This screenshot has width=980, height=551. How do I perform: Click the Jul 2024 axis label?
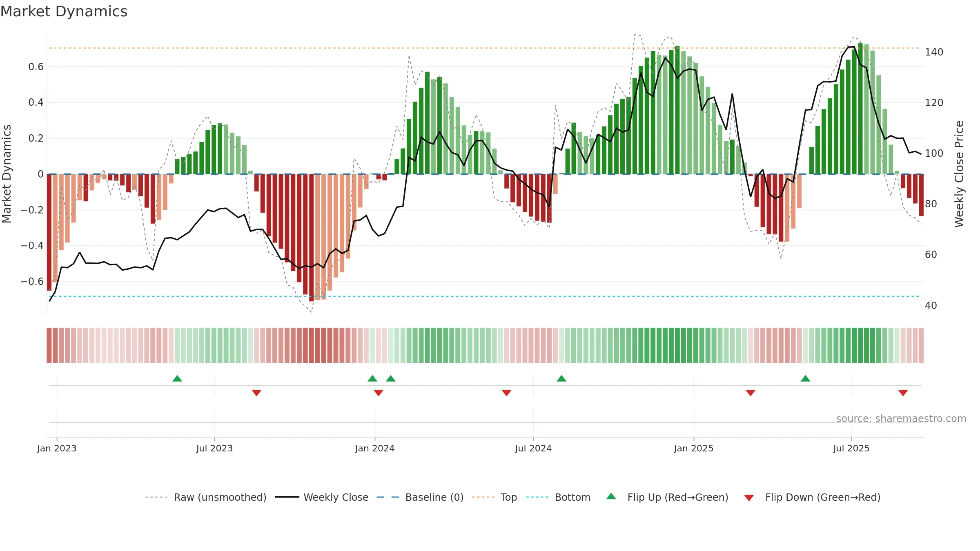click(533, 448)
